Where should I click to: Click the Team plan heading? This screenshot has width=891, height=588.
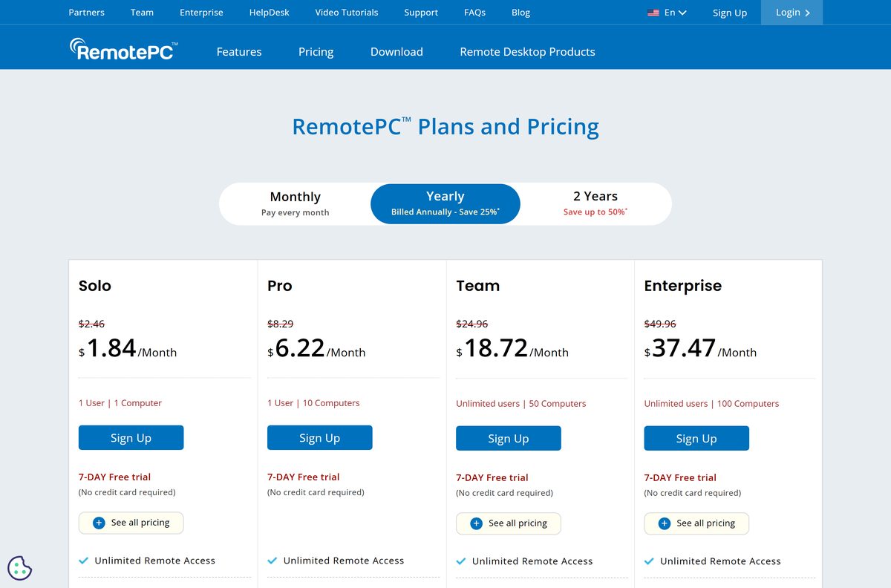click(x=477, y=286)
